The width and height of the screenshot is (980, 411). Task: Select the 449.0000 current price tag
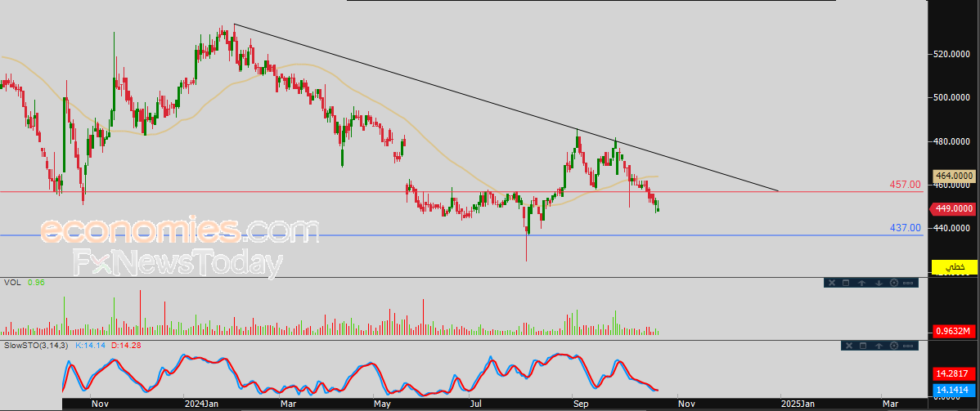click(x=954, y=208)
